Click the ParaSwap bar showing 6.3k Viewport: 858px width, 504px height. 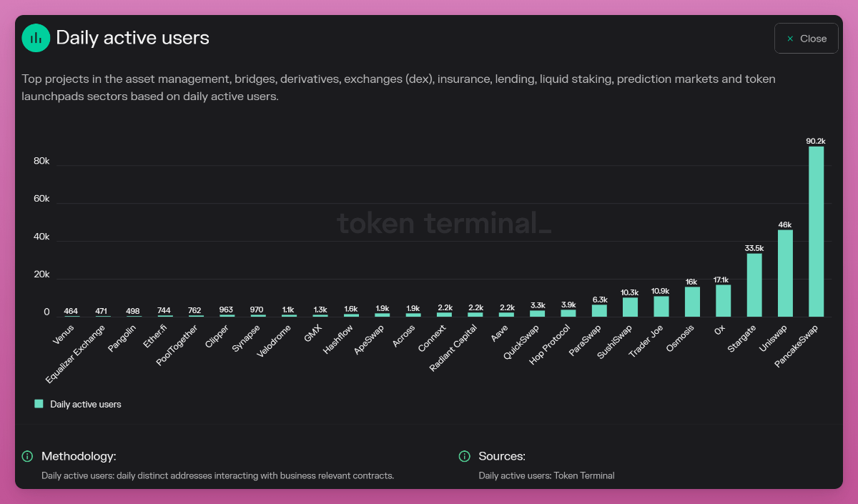599,311
